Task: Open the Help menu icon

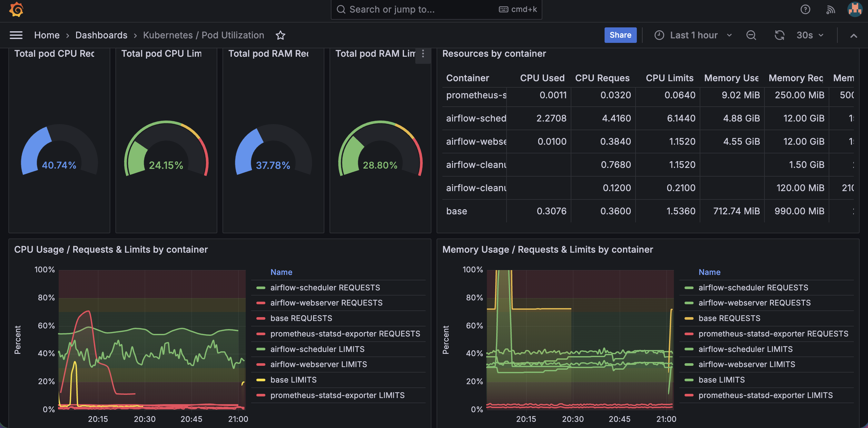Action: 805,9
